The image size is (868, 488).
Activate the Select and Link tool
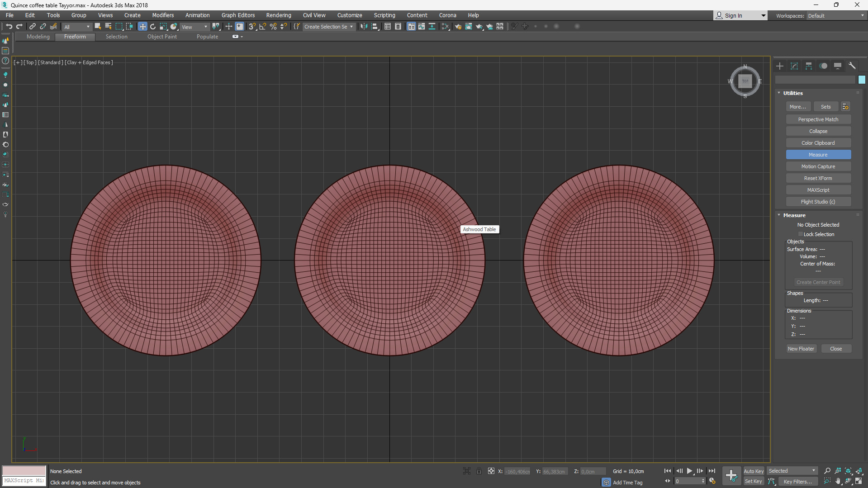point(33,27)
